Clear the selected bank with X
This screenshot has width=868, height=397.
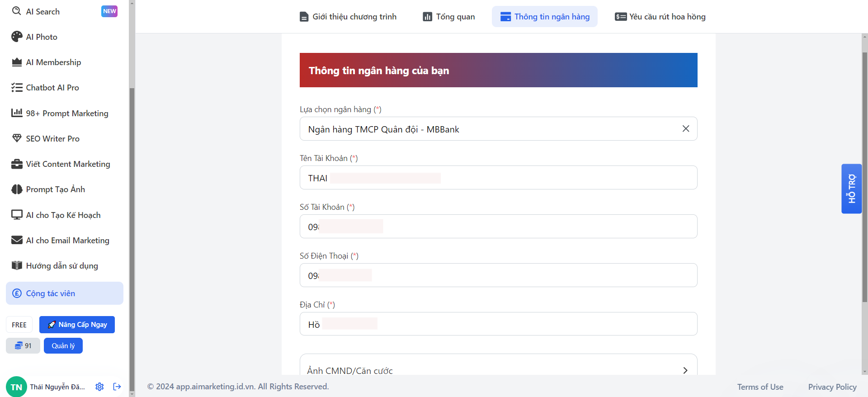pos(685,129)
